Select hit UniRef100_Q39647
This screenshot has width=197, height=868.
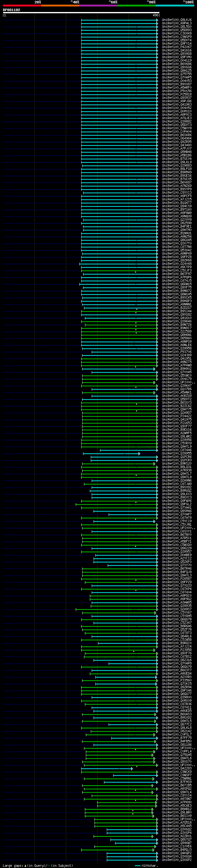point(176,386)
